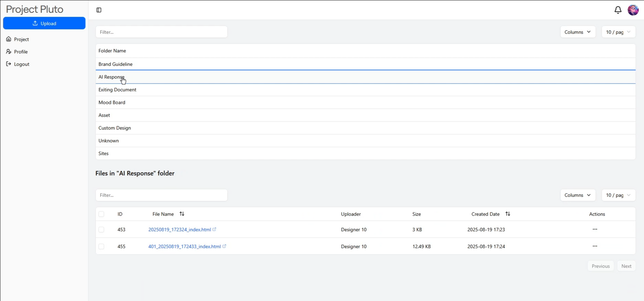
Task: Select the Mood Board folder row
Action: 112,103
